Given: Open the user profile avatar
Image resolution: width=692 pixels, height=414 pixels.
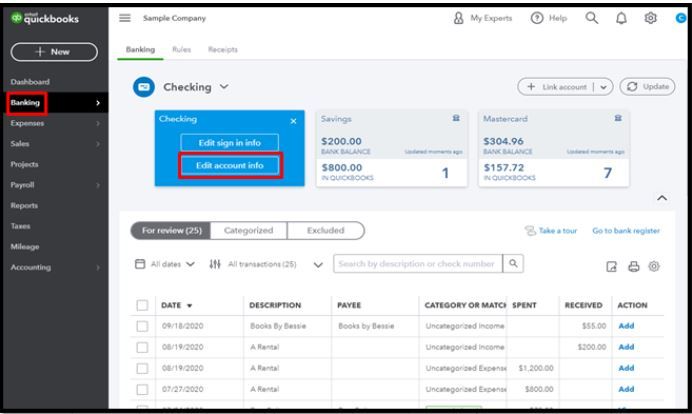Looking at the screenshot, I should tap(681, 18).
